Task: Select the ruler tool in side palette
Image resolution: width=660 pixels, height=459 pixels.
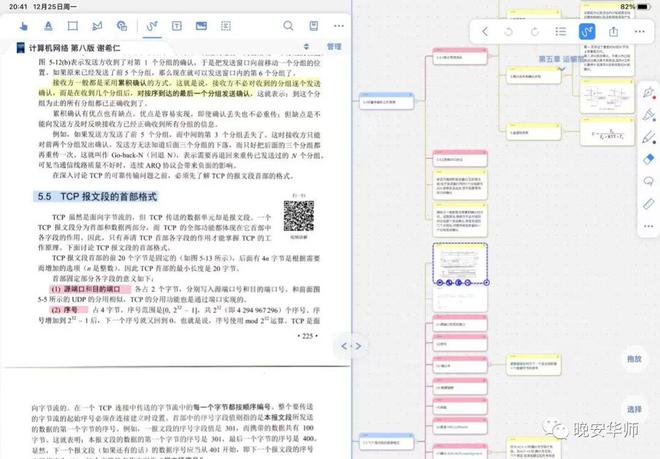Action: [649, 204]
